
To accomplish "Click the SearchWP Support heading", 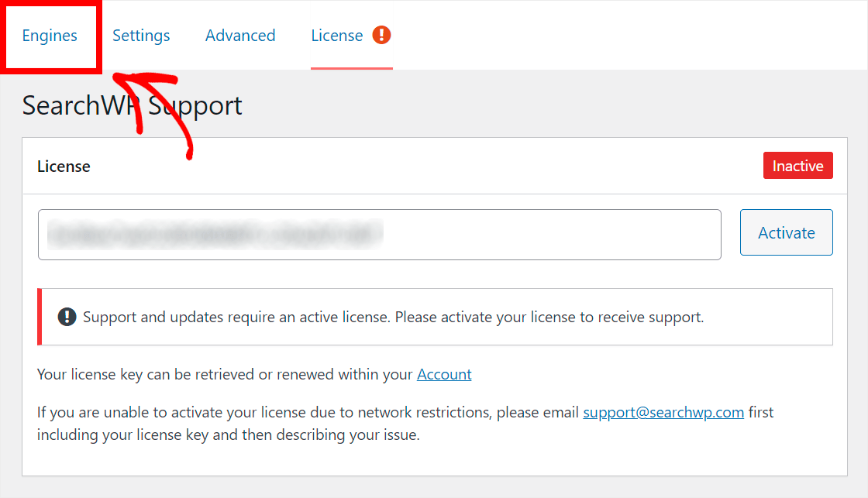I will click(132, 105).
